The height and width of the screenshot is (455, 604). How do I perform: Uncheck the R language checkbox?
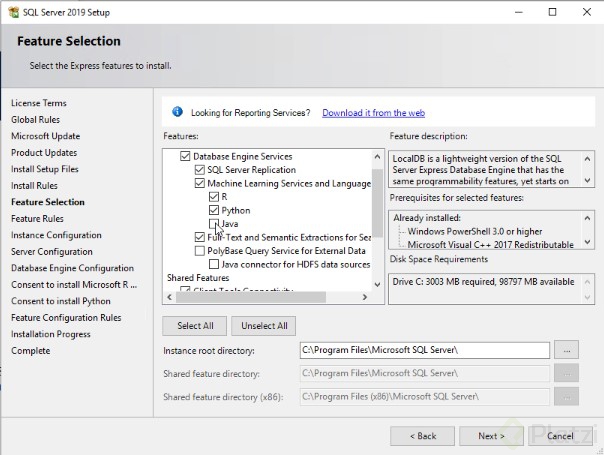click(x=214, y=197)
